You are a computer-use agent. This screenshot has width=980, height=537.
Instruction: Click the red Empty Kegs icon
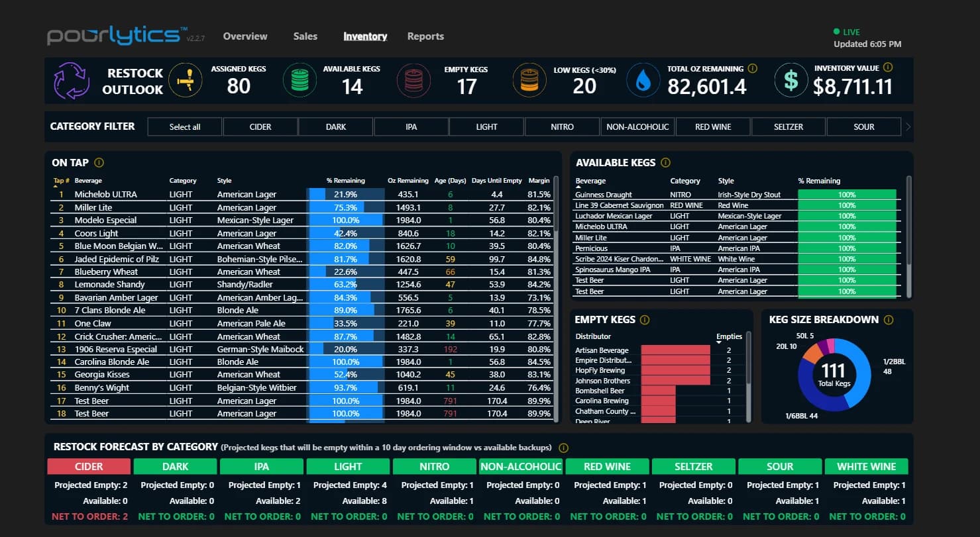(413, 81)
